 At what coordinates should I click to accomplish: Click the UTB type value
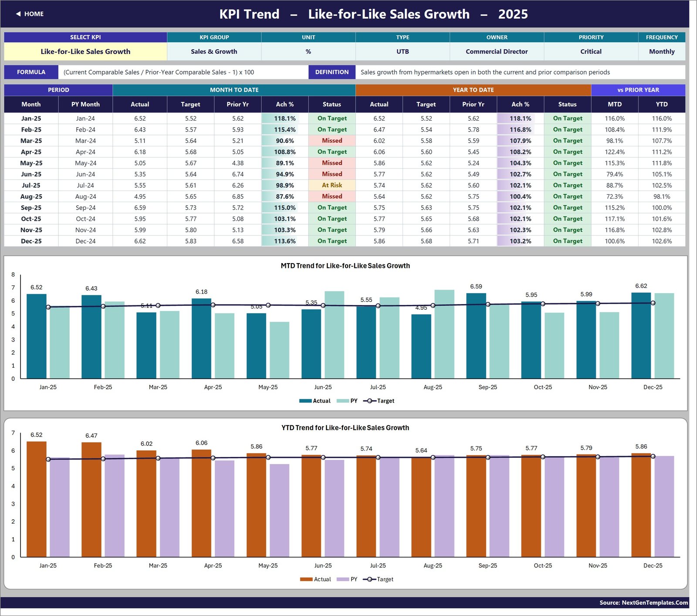tap(403, 51)
